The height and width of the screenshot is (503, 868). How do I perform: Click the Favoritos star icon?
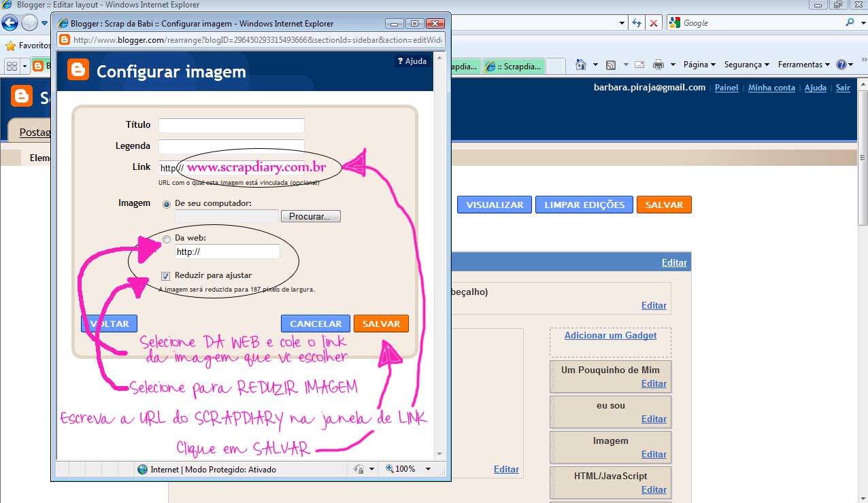(x=10, y=46)
